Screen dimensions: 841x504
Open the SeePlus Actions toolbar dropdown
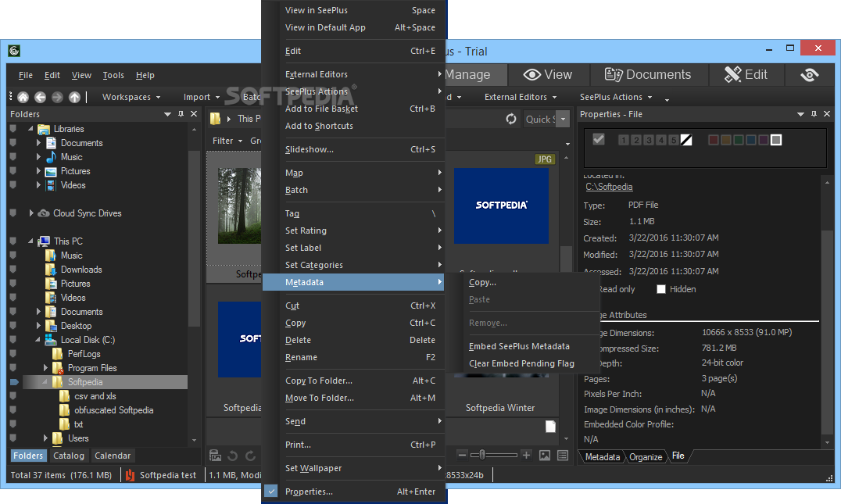pyautogui.click(x=616, y=97)
